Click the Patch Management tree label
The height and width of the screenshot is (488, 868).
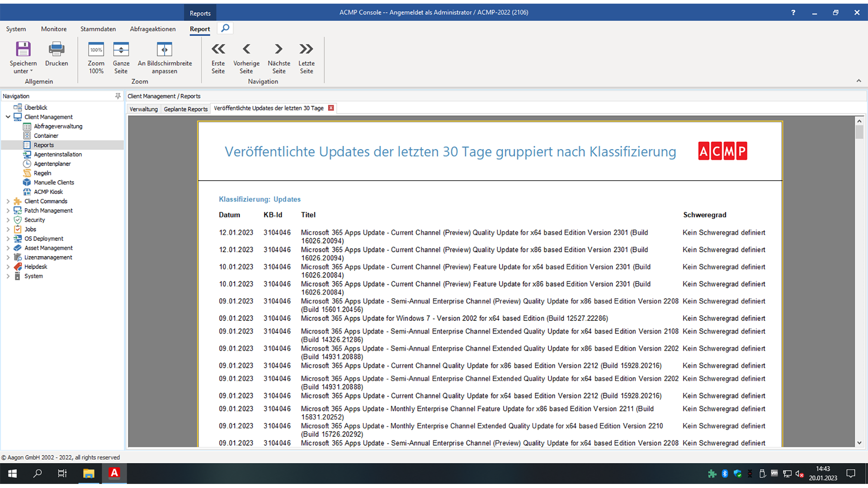pos(48,211)
